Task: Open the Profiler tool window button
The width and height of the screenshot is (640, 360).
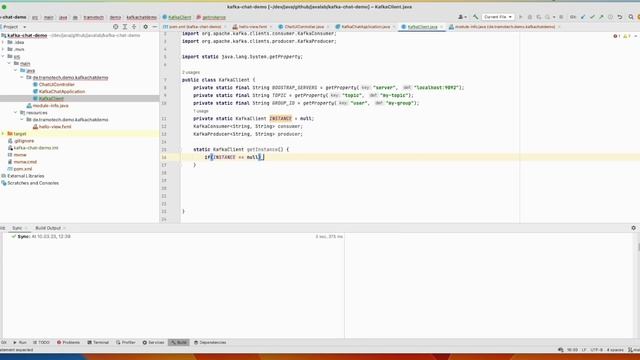Action: (125, 342)
